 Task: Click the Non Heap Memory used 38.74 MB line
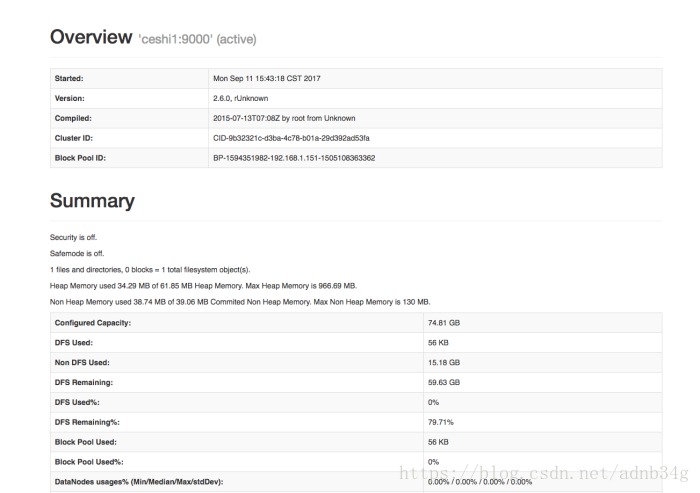coord(240,302)
